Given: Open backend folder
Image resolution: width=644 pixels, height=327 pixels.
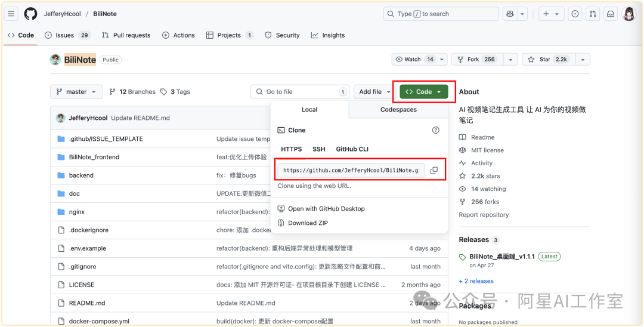Looking at the screenshot, I should (x=81, y=175).
